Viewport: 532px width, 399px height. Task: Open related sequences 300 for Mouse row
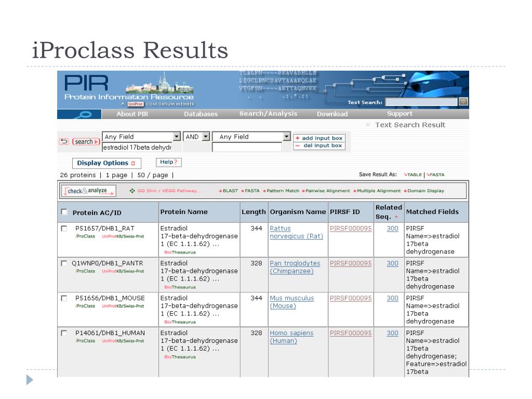[392, 298]
